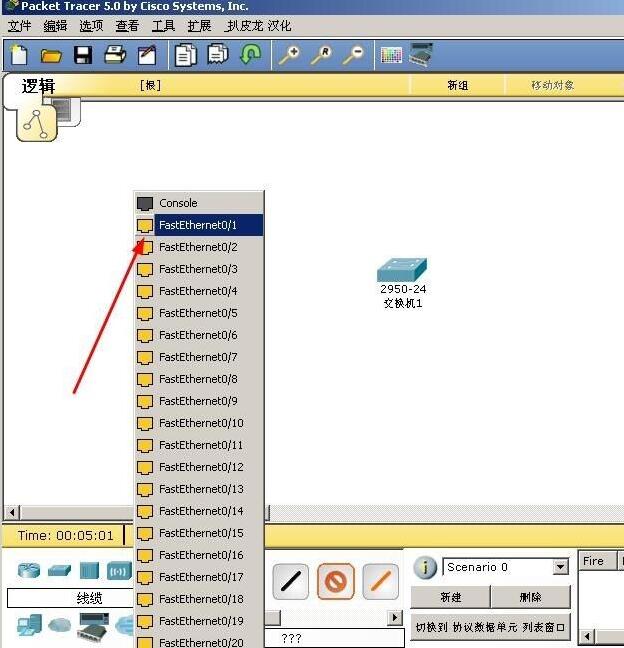Click the [根] root level label
Image resolution: width=624 pixels, height=648 pixels.
pos(150,85)
